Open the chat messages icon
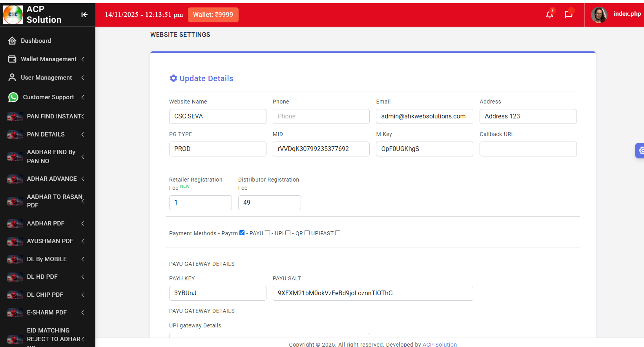Image resolution: width=644 pixels, height=347 pixels. point(568,15)
